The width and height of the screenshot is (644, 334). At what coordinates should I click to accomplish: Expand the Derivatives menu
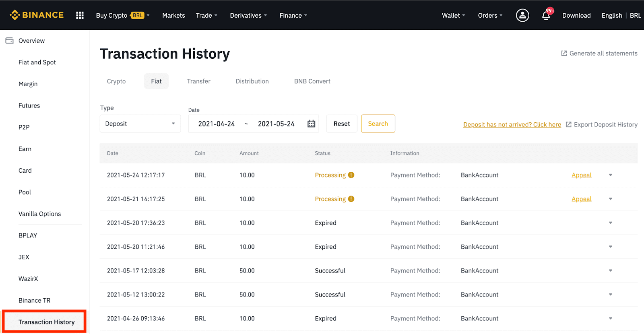[x=248, y=15]
